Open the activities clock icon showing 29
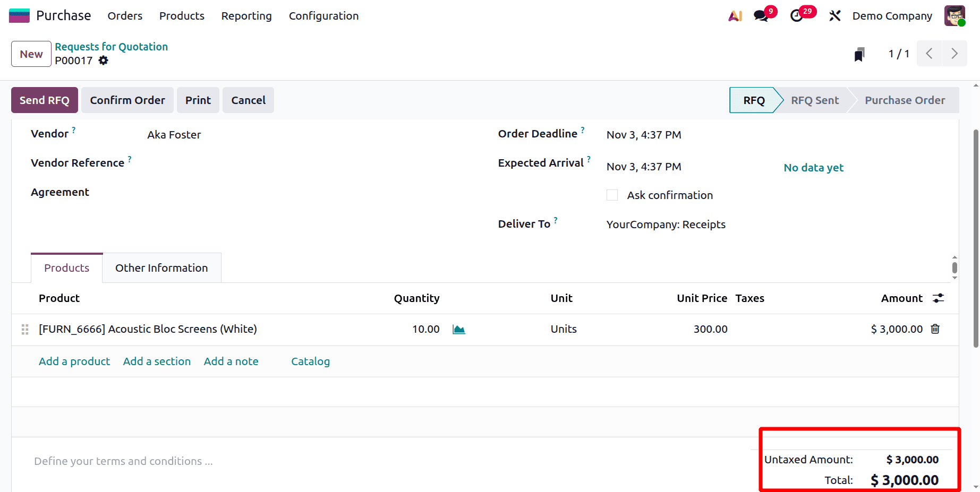980x492 pixels. (x=797, y=15)
